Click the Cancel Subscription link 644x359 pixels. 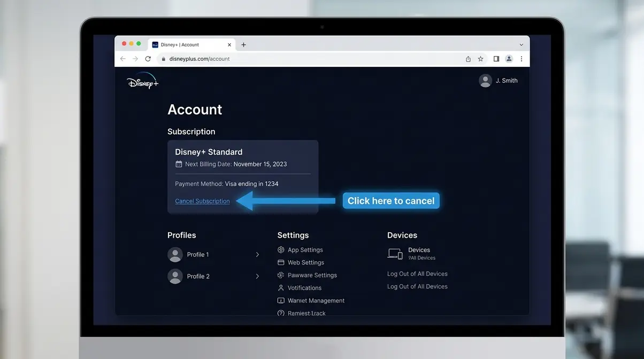tap(202, 201)
